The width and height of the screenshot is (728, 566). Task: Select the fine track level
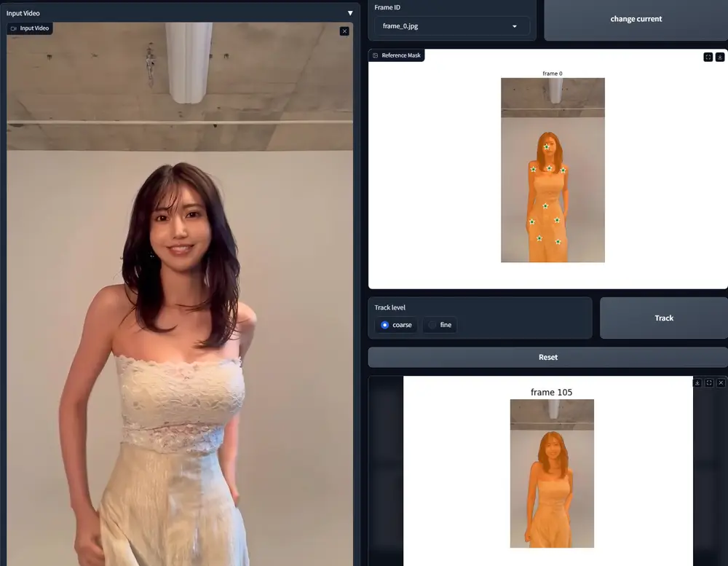[440, 325]
